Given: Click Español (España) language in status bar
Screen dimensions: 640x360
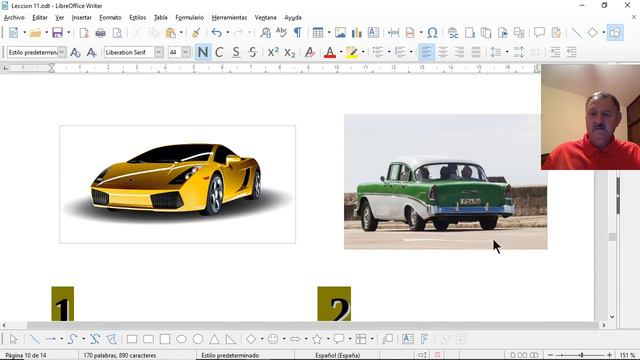Looking at the screenshot, I should 338,356.
